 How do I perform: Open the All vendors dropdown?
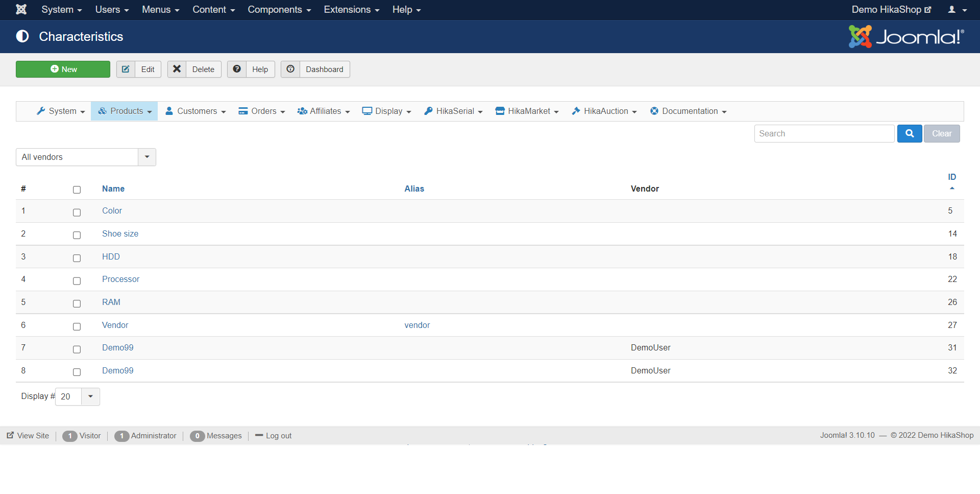click(86, 157)
